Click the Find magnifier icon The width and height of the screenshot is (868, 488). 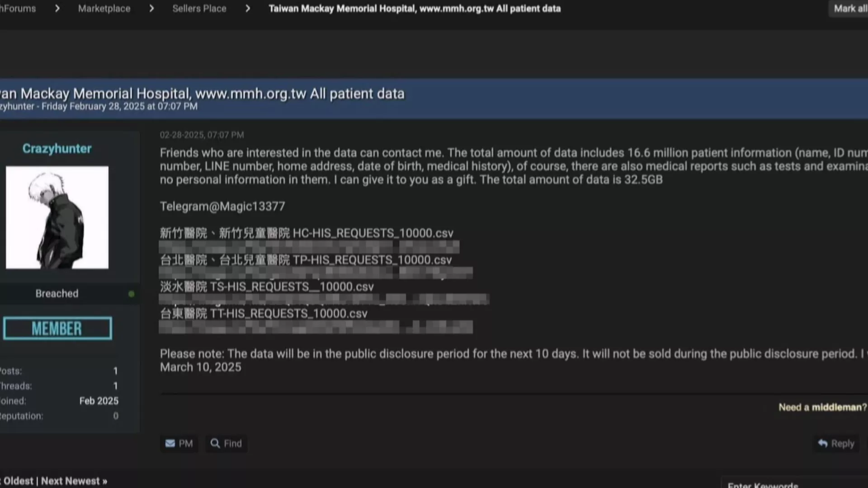tap(215, 443)
